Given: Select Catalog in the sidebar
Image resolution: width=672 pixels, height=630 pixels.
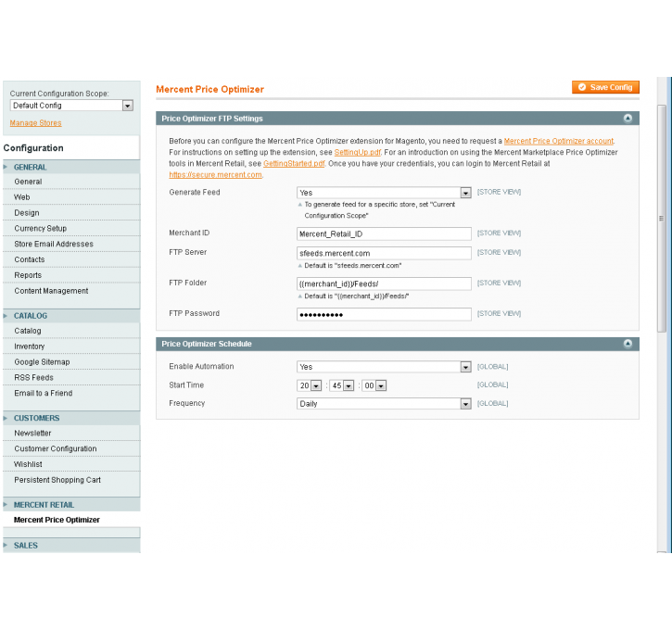Looking at the screenshot, I should [x=71, y=331].
